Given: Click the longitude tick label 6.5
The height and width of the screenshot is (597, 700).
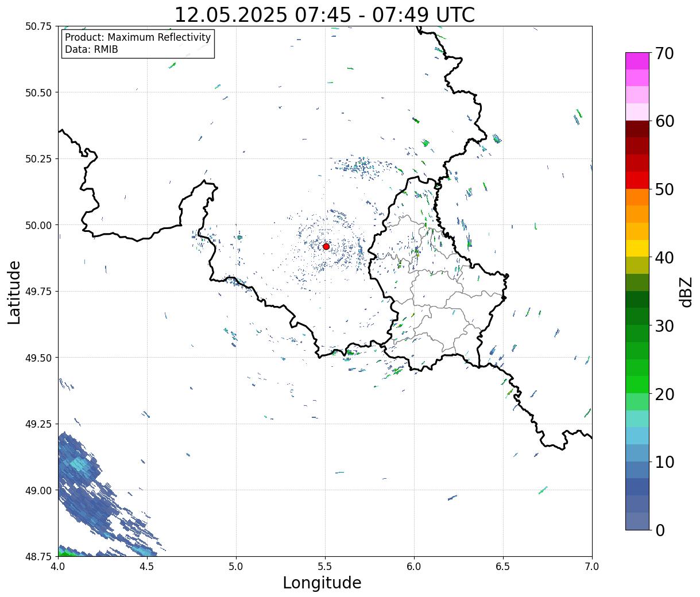Looking at the screenshot, I should [x=503, y=567].
